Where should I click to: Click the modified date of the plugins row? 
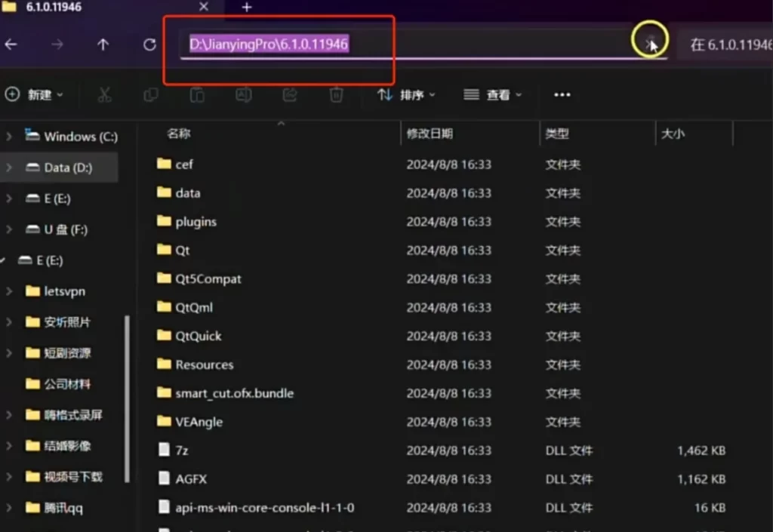[x=448, y=221]
